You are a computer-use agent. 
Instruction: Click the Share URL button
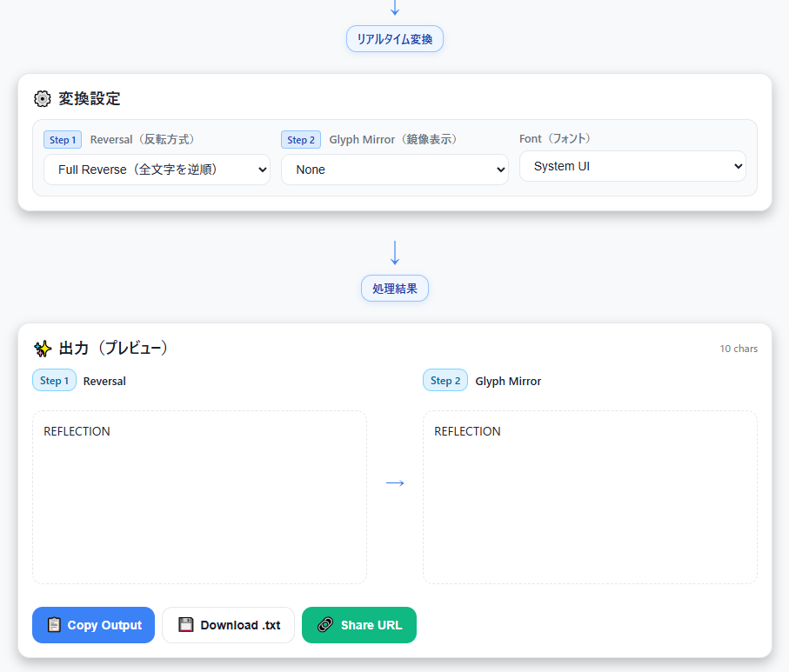(359, 625)
